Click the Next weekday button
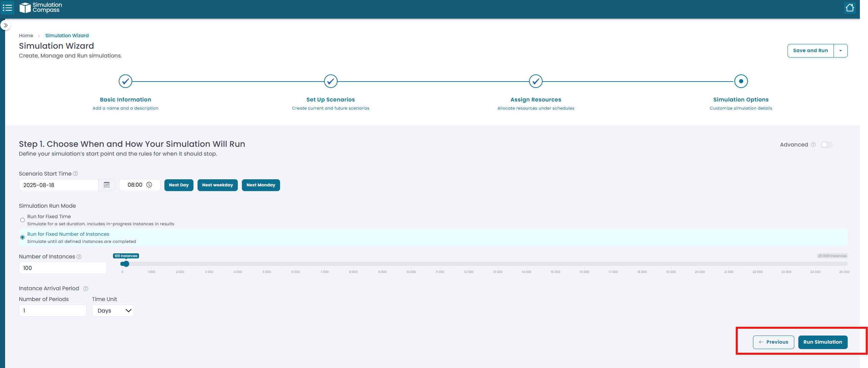 pyautogui.click(x=218, y=185)
